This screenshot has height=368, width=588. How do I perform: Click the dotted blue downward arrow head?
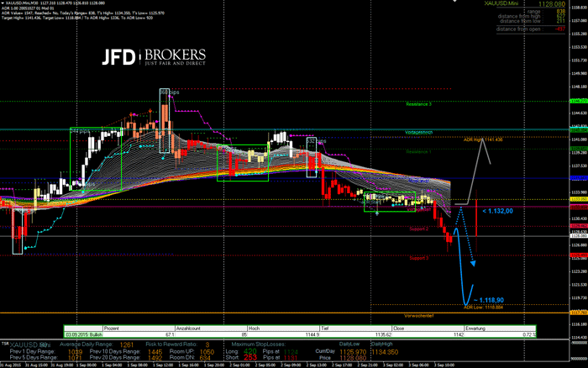point(473,265)
